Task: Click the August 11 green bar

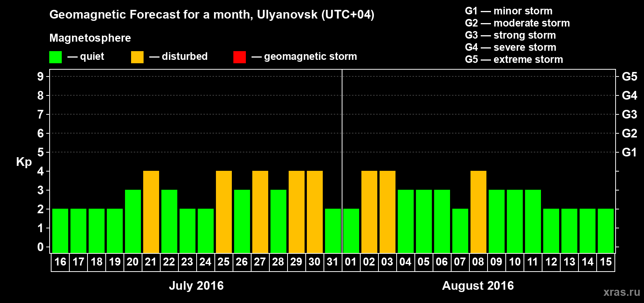Action: [x=533, y=221]
